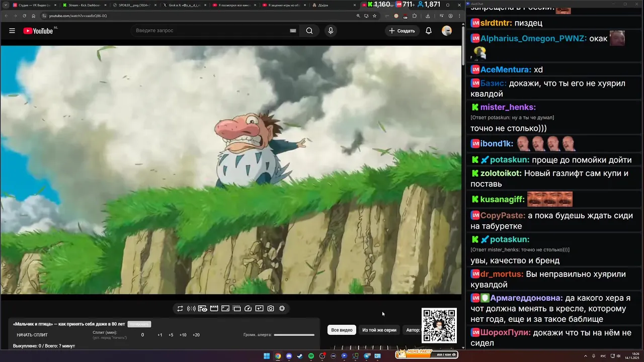Open Chrome from the taskbar
This screenshot has height=362, width=644.
pos(278,356)
